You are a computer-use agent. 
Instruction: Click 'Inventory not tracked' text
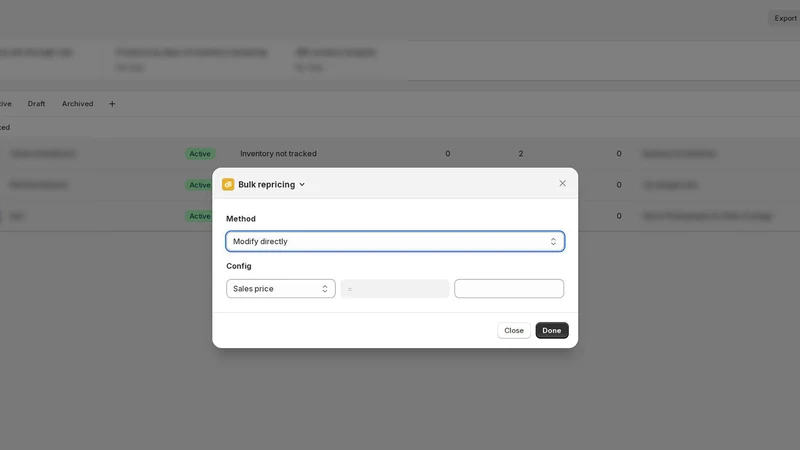click(x=278, y=154)
